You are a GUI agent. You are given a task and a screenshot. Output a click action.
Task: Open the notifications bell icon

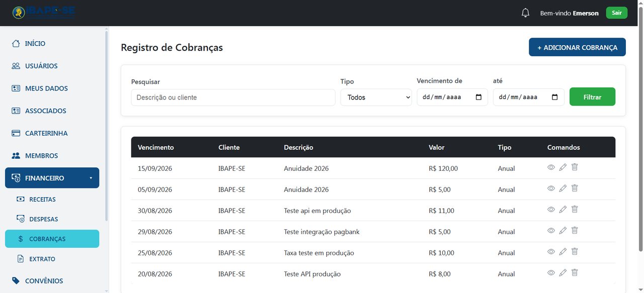[525, 13]
